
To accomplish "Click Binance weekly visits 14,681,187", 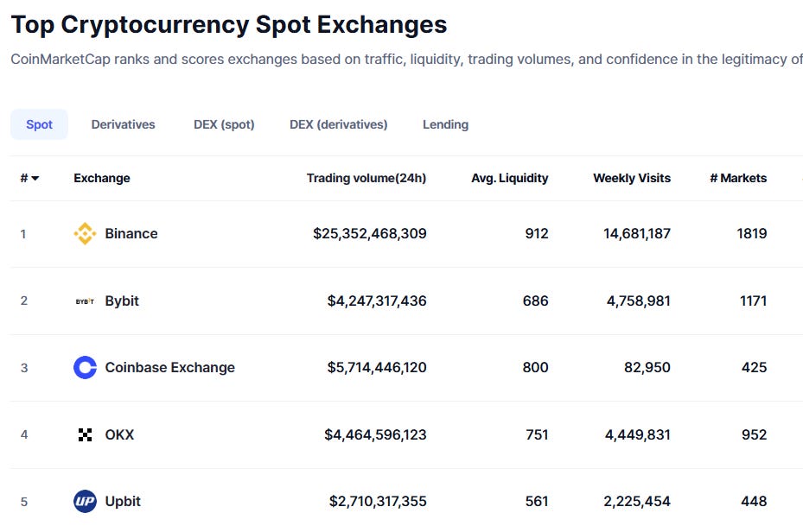I will pos(637,234).
